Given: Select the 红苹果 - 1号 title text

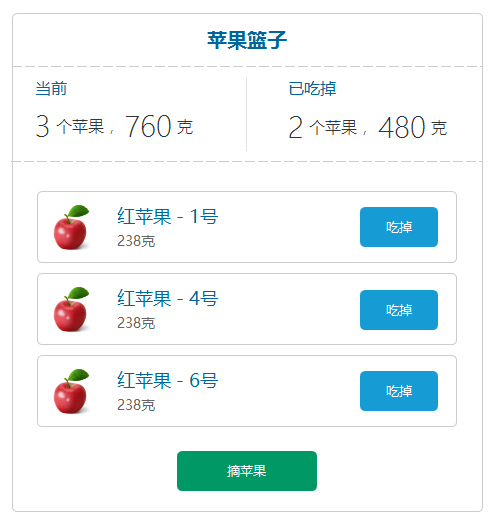Looking at the screenshot, I should (167, 216).
